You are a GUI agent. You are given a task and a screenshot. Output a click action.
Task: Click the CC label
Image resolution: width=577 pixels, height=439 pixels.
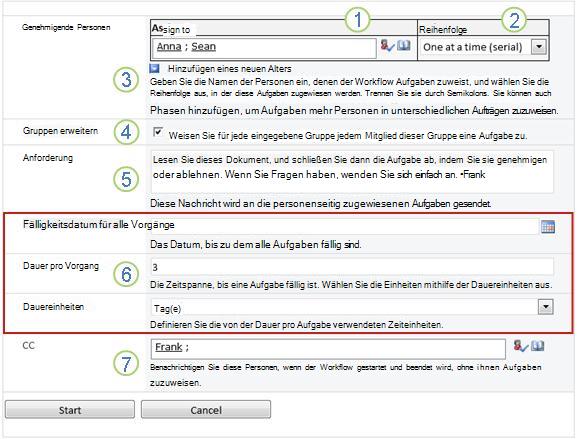[29, 346]
